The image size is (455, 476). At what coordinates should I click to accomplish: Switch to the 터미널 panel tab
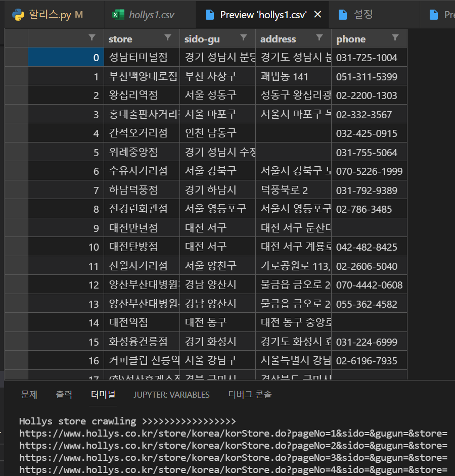tap(103, 394)
